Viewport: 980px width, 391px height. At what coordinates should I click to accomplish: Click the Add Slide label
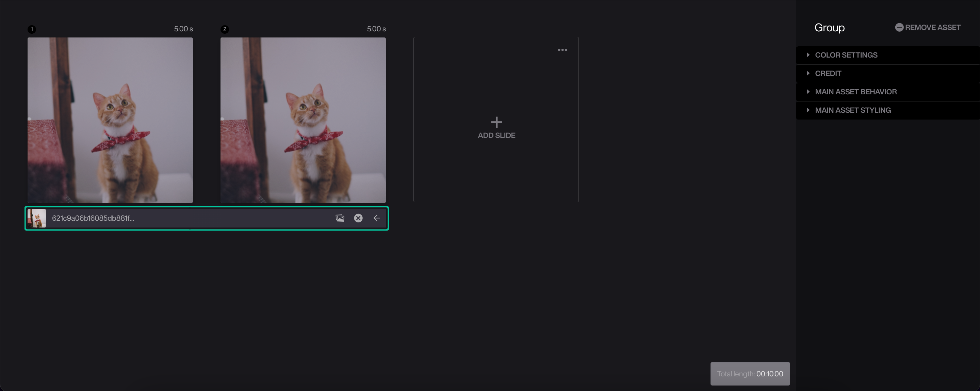click(x=496, y=136)
